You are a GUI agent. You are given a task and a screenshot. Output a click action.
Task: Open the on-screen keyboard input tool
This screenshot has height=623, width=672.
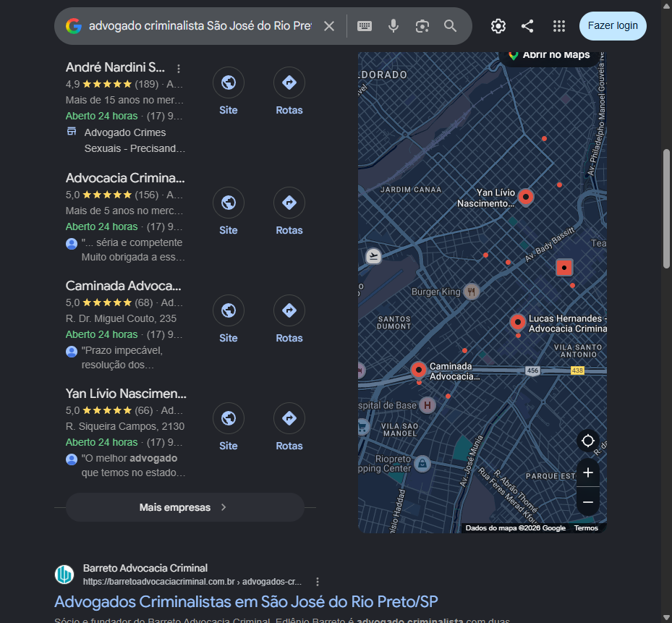(x=365, y=26)
